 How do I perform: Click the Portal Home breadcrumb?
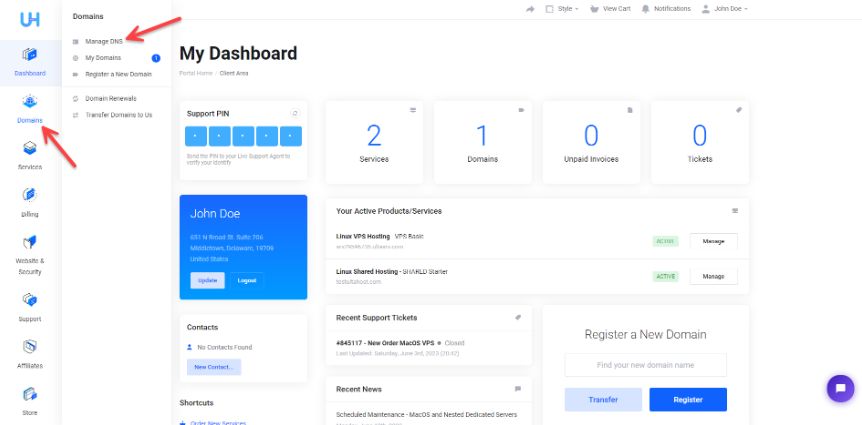(x=196, y=73)
